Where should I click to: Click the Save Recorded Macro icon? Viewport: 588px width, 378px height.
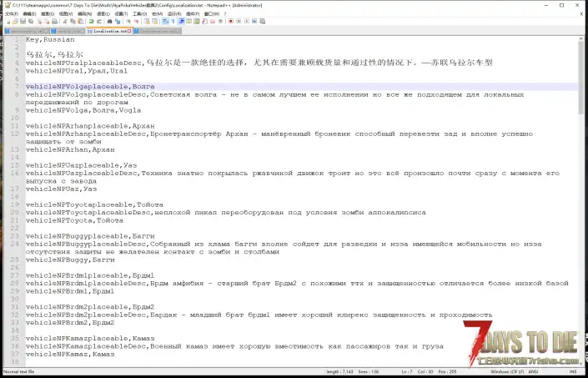[262, 22]
